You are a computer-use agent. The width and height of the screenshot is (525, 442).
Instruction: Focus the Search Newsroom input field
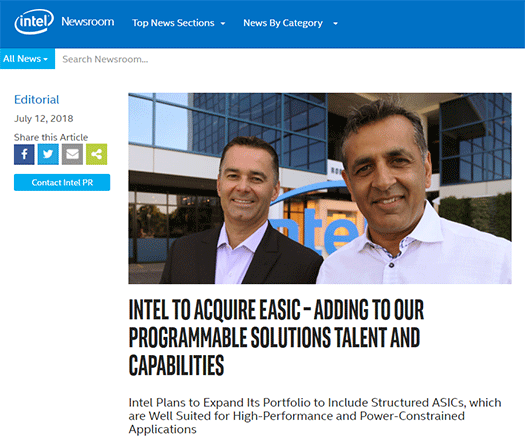[290, 59]
